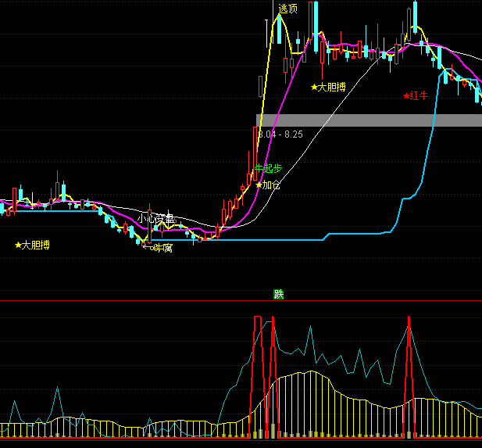
Task: Click the yellow ★加仓 signal marker
Action: 268,185
